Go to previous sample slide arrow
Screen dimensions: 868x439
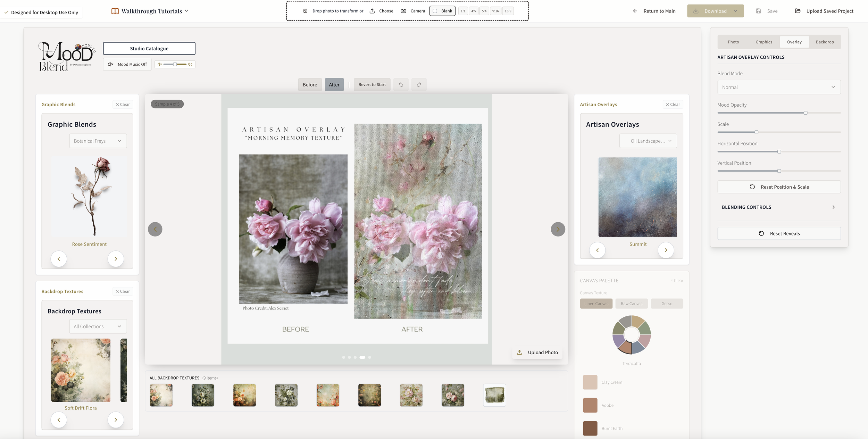click(155, 229)
